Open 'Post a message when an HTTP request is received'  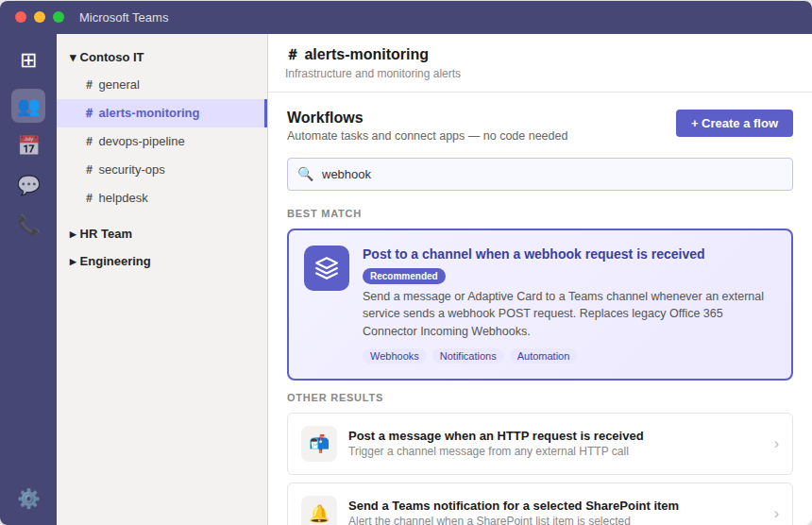click(x=540, y=444)
